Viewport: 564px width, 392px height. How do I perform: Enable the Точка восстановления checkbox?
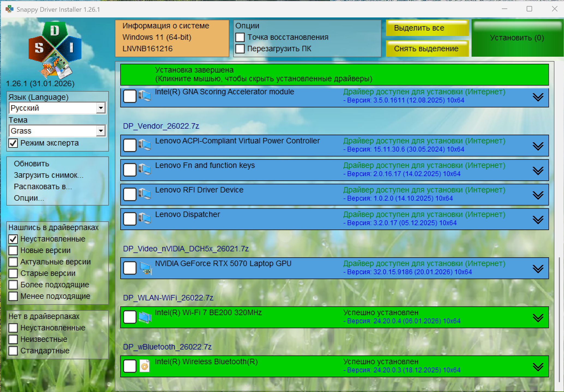coord(240,37)
